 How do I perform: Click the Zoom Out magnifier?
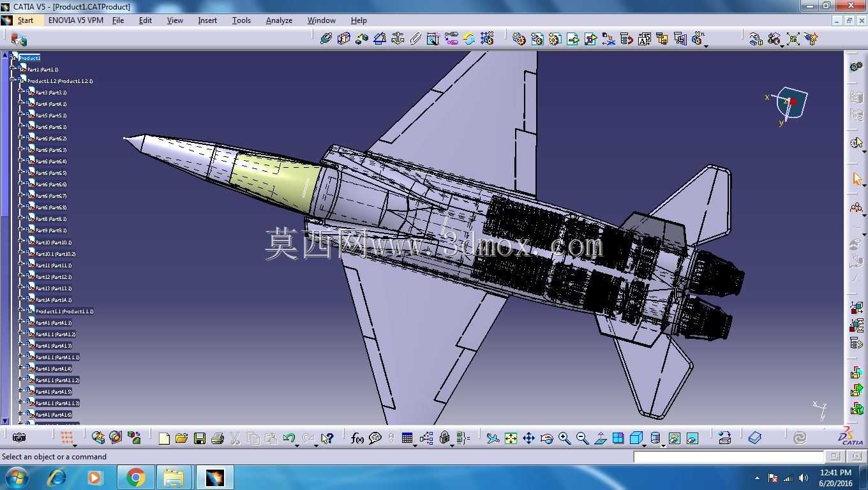tap(582, 438)
